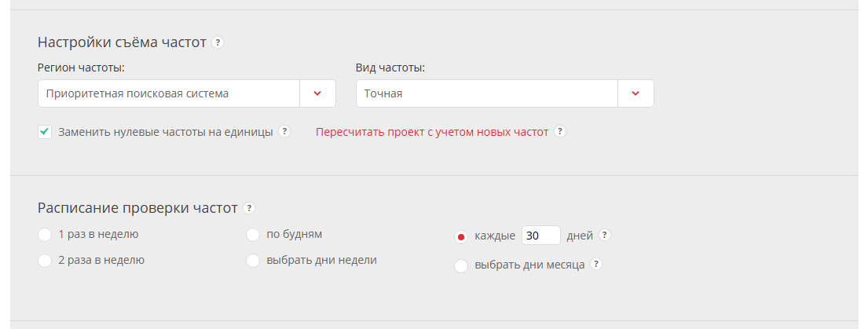Select the 'по будням' radio button

tap(253, 234)
